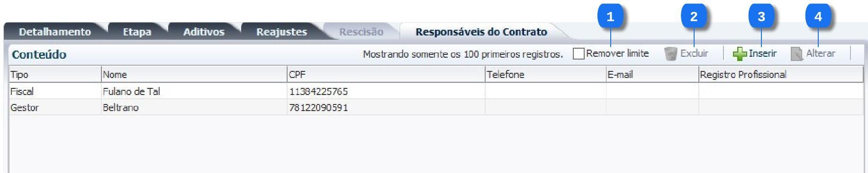Click the CPF column header
Image resolution: width=868 pixels, height=173 pixels.
pos(386,74)
